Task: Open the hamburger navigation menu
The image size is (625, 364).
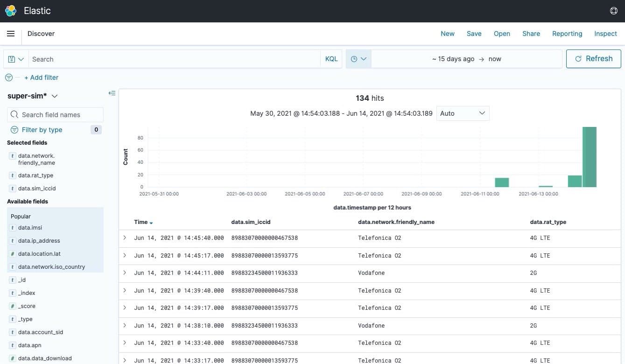Action: point(11,34)
